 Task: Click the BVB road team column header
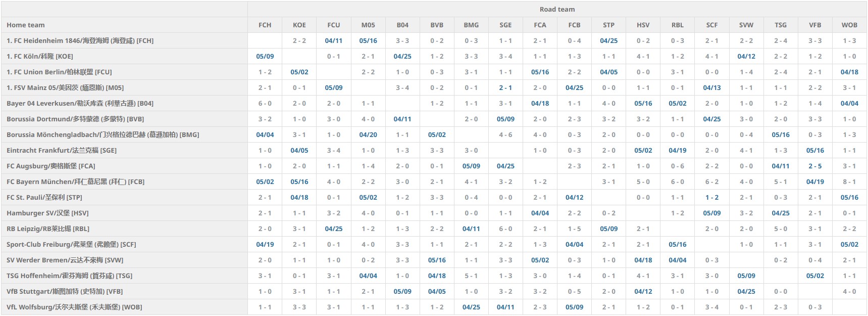(x=436, y=25)
